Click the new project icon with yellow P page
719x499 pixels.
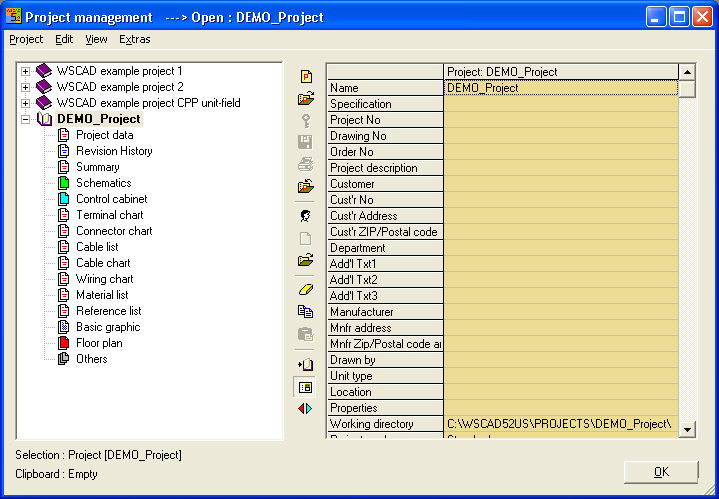pyautogui.click(x=306, y=77)
